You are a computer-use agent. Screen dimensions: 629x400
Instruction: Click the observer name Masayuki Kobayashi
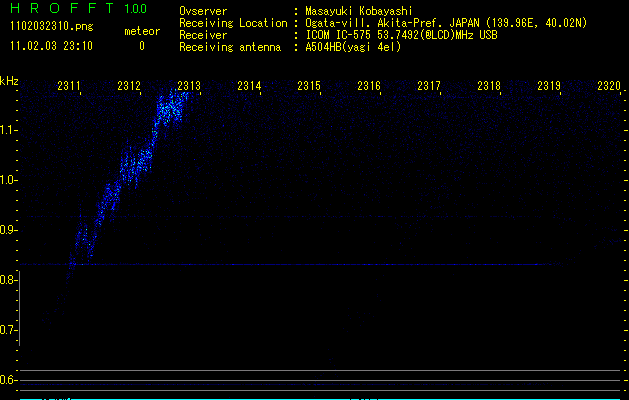[359, 11]
